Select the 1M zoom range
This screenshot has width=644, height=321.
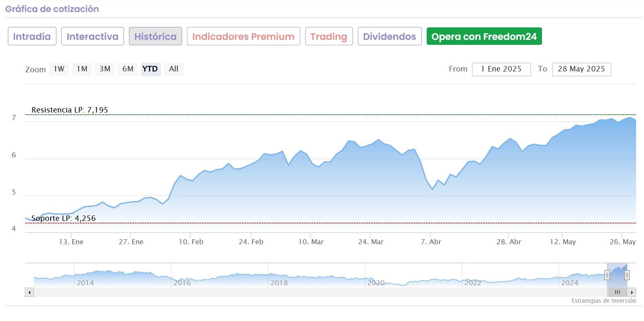click(82, 69)
